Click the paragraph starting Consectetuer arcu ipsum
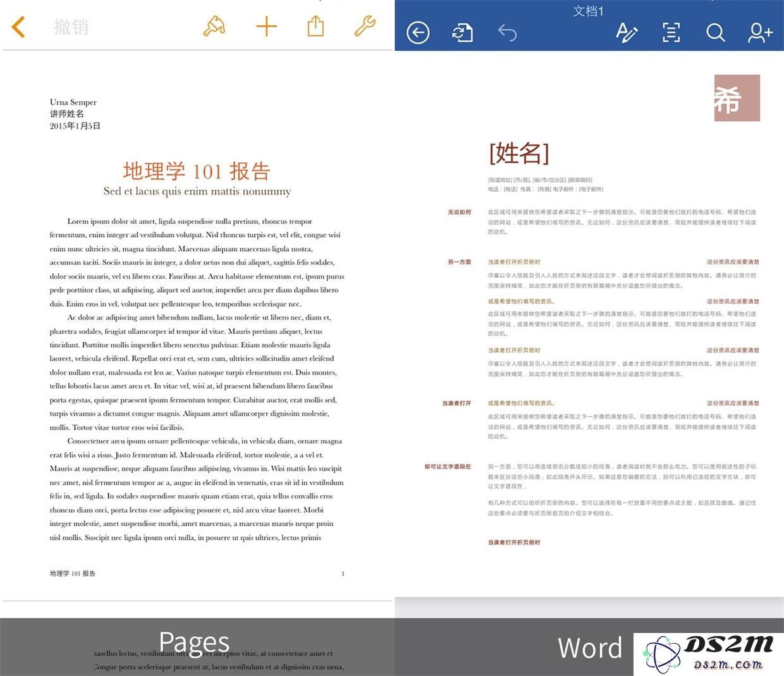 (x=197, y=489)
